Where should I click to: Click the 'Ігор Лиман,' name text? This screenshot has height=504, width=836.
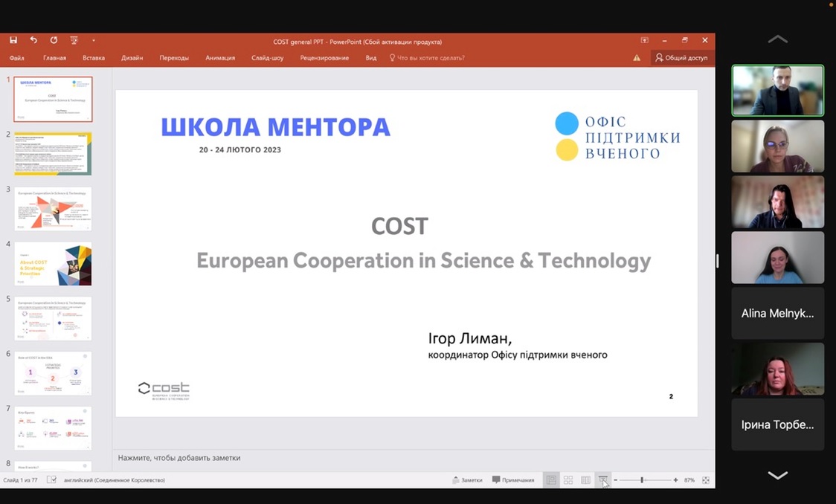point(470,338)
